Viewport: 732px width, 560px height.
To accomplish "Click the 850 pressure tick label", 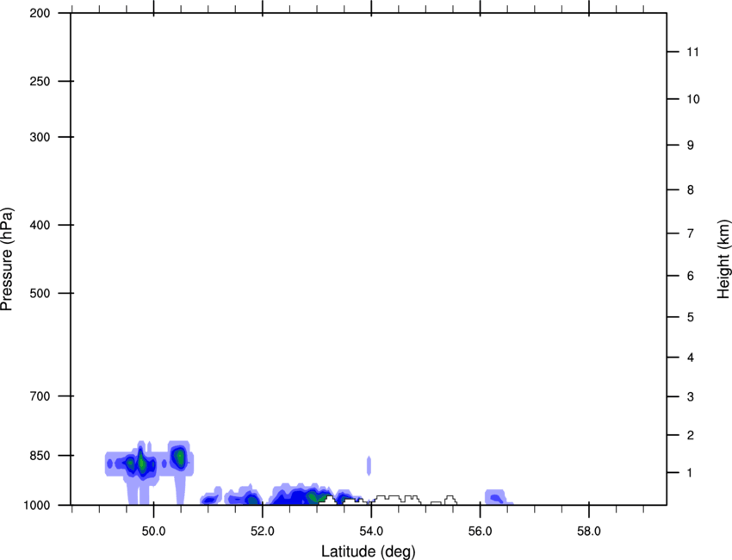I will [x=40, y=456].
